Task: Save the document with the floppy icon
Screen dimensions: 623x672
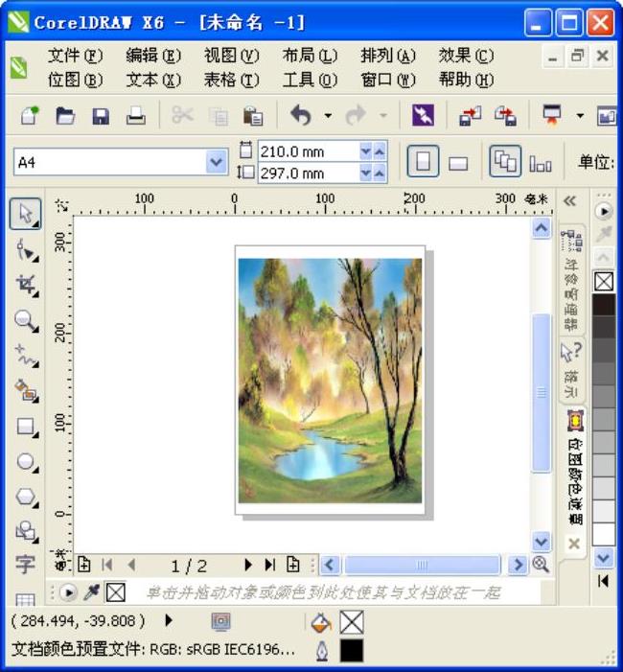Action: point(101,116)
